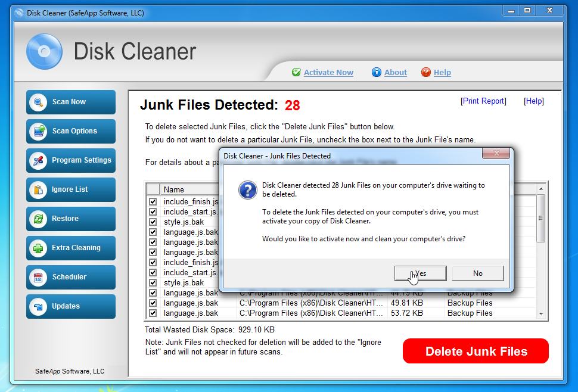The width and height of the screenshot is (578, 392).
Task: Click the red Delete Junk Files button
Action: pos(475,351)
